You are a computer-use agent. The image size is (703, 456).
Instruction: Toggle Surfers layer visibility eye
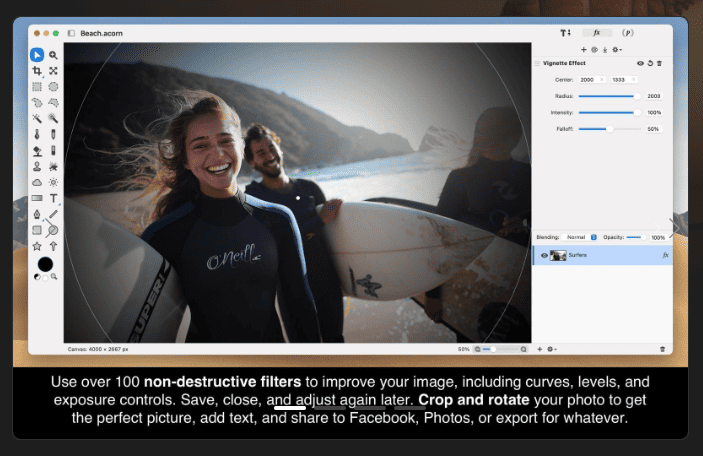[x=544, y=256]
